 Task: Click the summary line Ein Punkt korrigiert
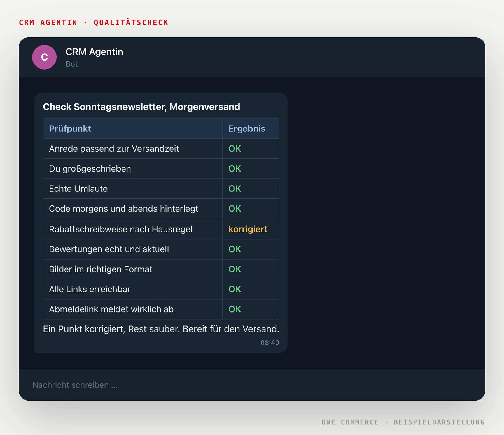[x=161, y=329]
